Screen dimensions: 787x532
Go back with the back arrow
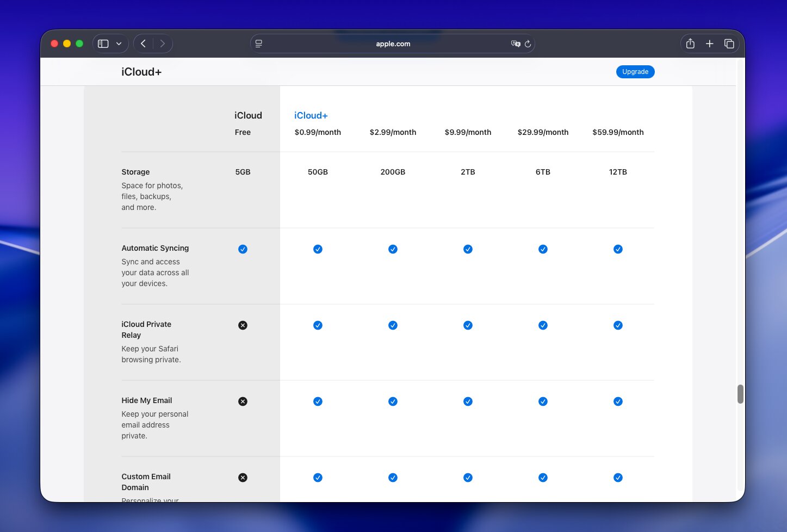click(144, 44)
